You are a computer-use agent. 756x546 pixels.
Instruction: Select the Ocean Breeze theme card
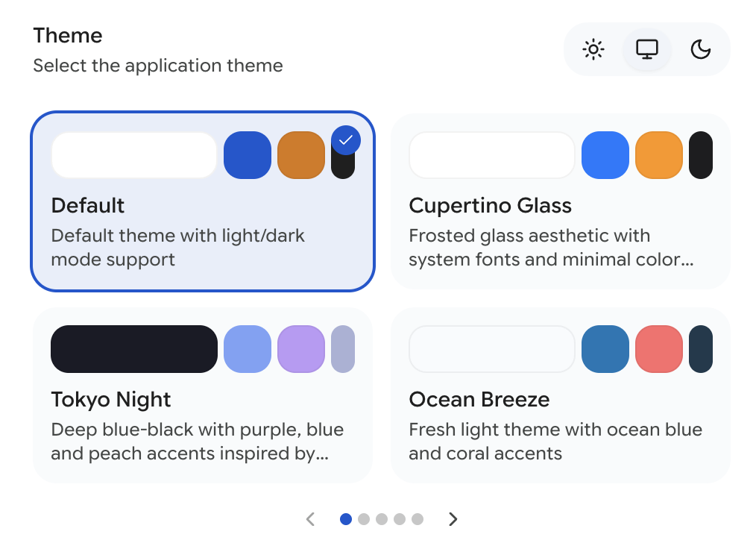tap(560, 395)
